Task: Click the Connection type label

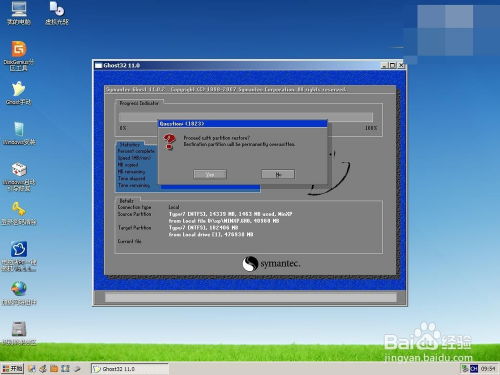Action: point(134,207)
